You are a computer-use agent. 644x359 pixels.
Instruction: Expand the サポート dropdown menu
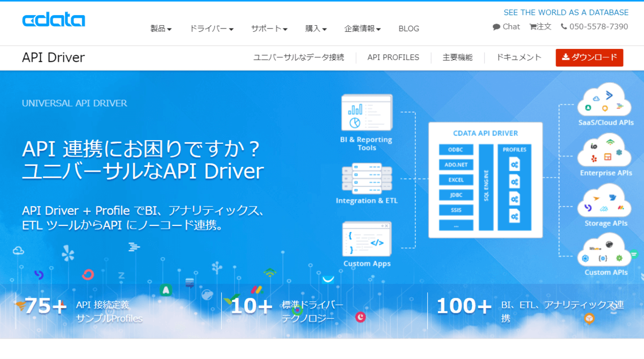point(269,29)
